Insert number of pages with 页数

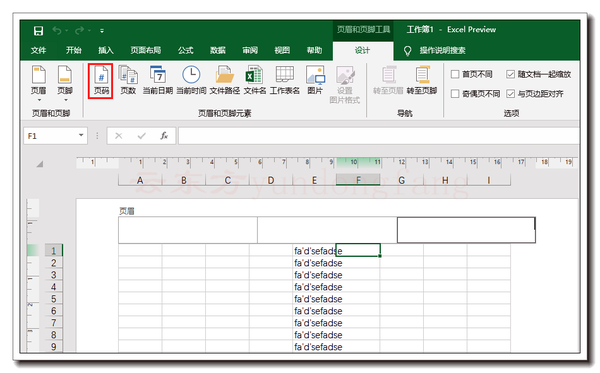coord(128,80)
